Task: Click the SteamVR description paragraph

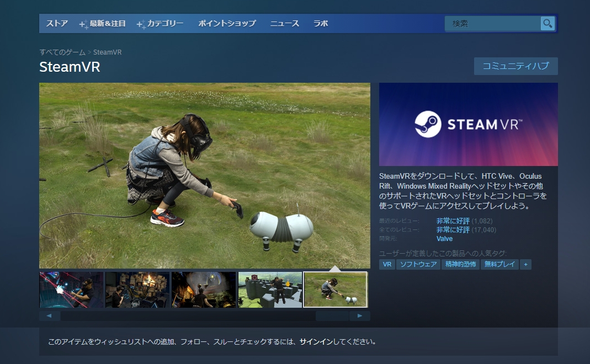Action: click(463, 191)
